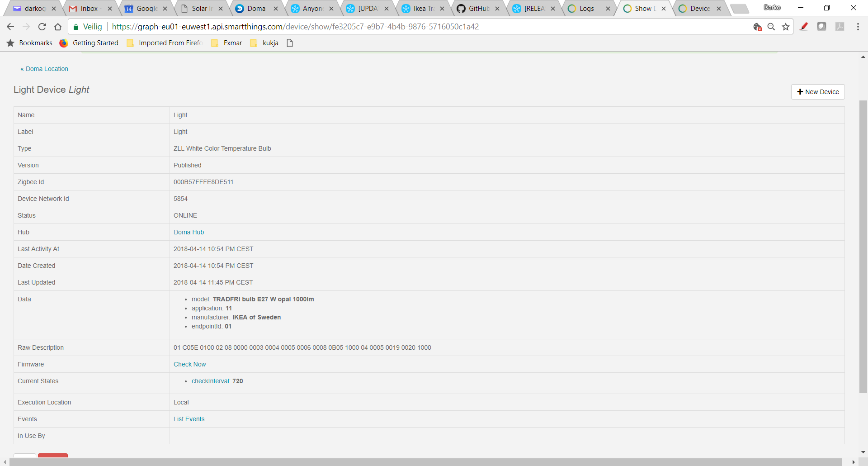The height and width of the screenshot is (466, 868).
Task: Click the horizontal scrollbar at page bottom
Action: [x=425, y=462]
